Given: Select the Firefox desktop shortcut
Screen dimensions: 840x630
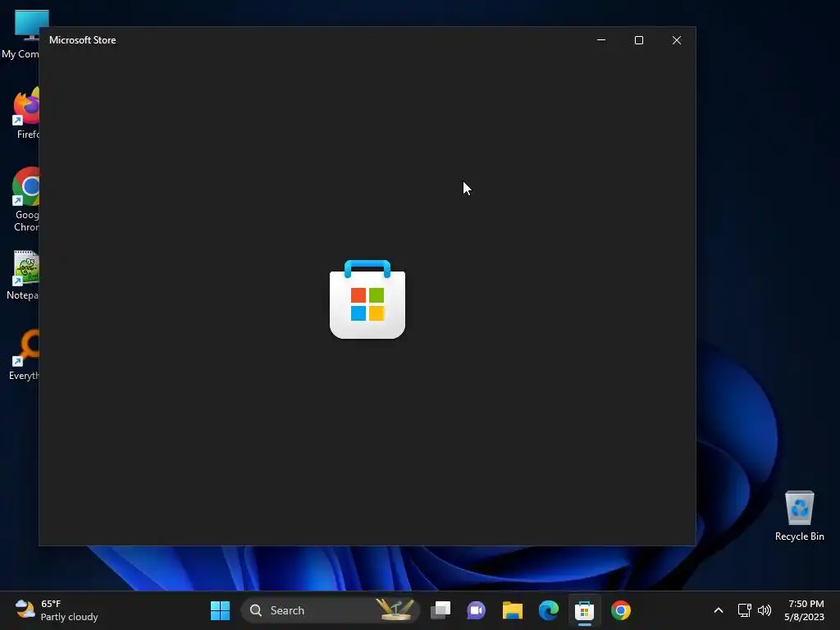Looking at the screenshot, I should click(x=25, y=113).
